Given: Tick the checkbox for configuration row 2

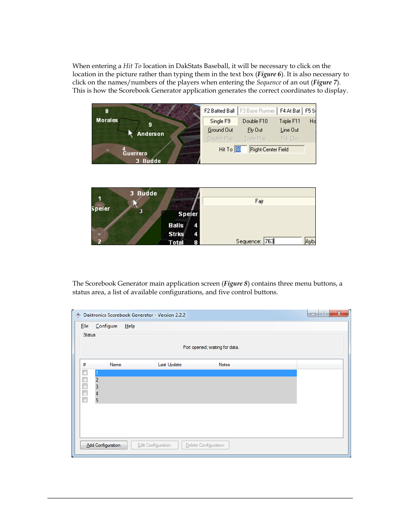Looking at the screenshot, I should [85, 380].
